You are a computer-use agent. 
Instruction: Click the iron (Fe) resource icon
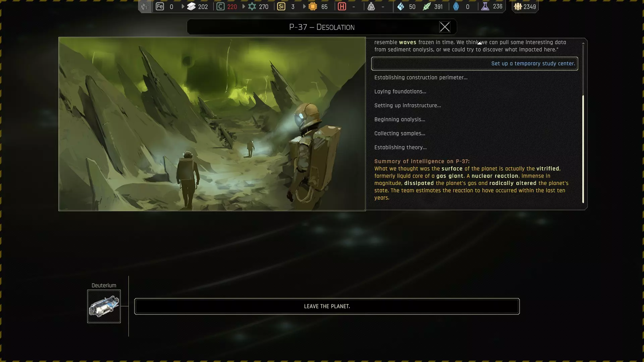tap(160, 6)
